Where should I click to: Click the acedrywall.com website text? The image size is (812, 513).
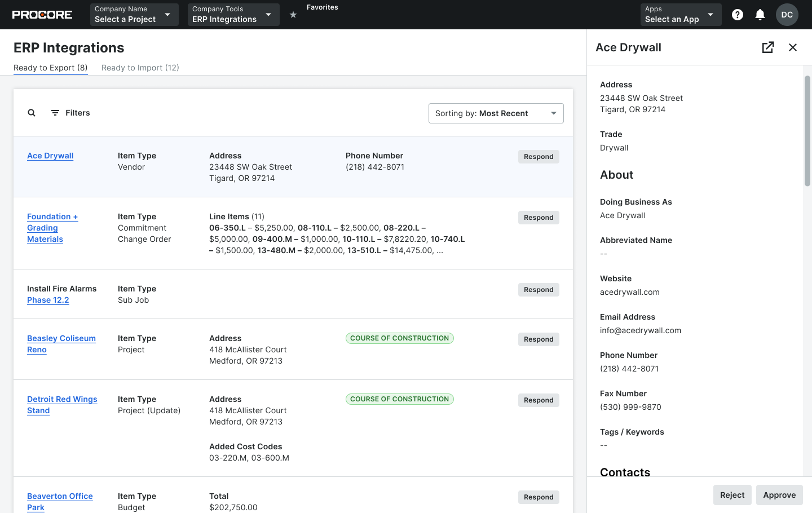(x=630, y=292)
